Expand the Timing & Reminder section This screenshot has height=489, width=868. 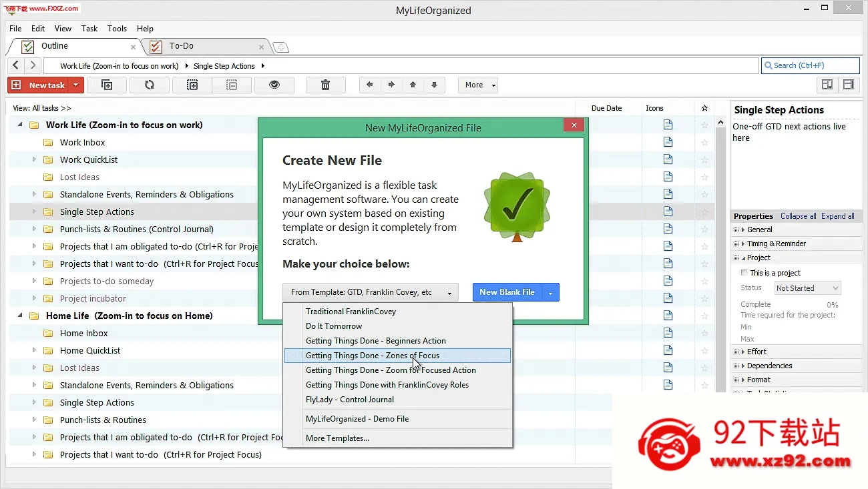coord(776,243)
